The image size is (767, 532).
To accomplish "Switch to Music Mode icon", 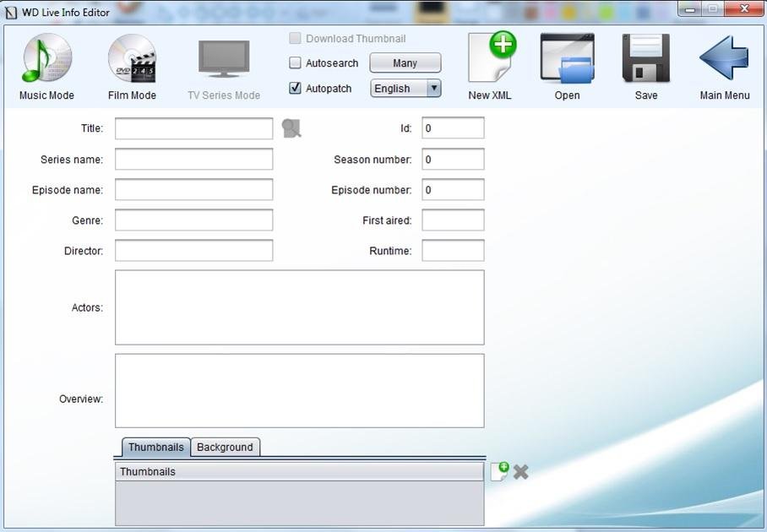I will 47,57.
